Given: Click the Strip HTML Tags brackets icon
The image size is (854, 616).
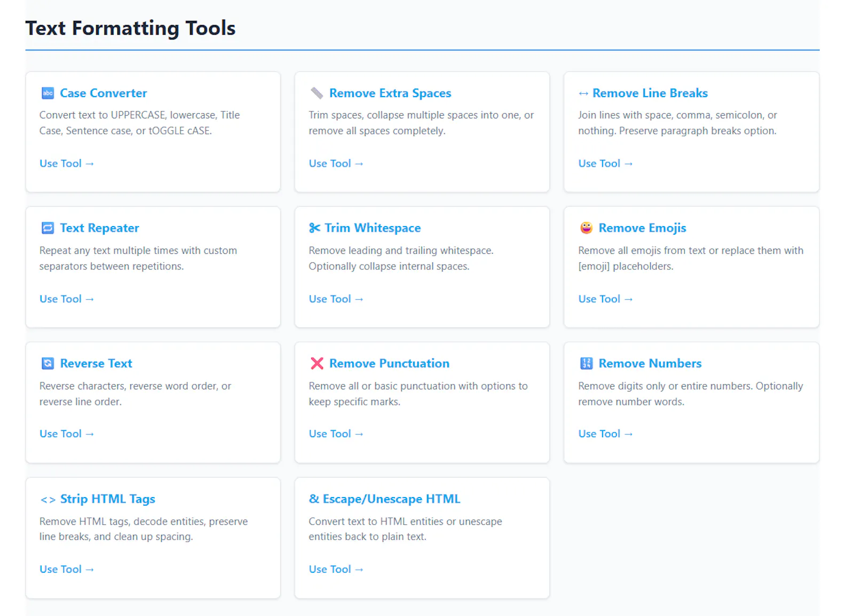Looking at the screenshot, I should coord(48,500).
